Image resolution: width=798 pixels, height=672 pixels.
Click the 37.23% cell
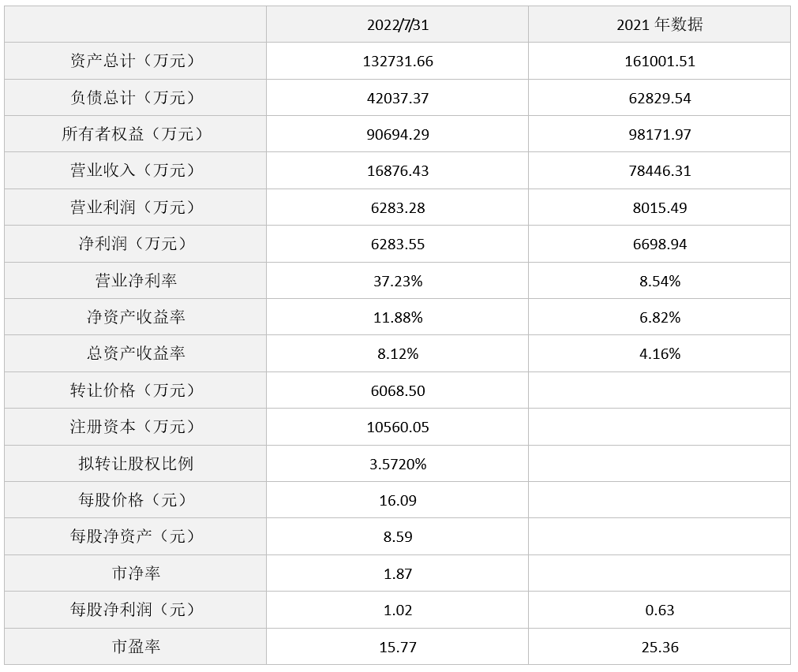pos(398,282)
